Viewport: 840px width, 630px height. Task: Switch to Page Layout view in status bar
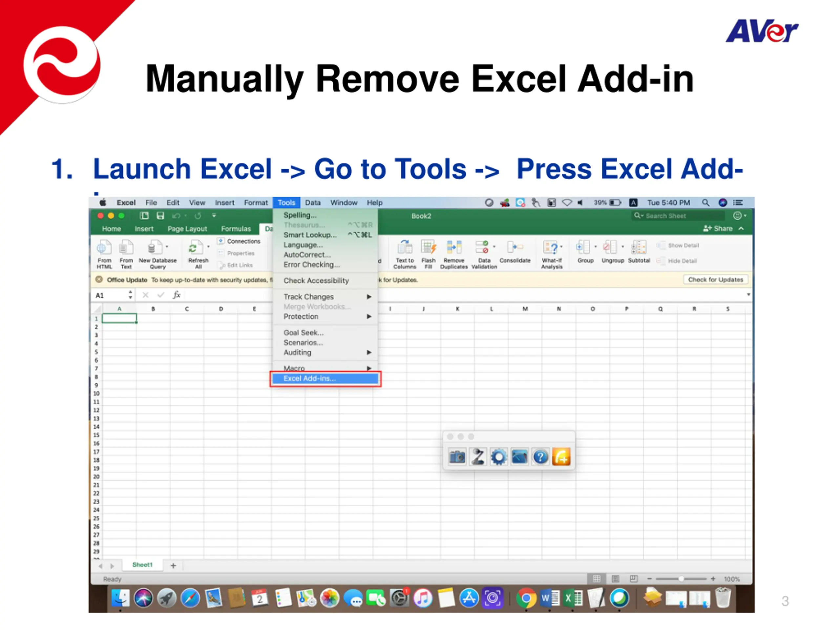(x=615, y=579)
